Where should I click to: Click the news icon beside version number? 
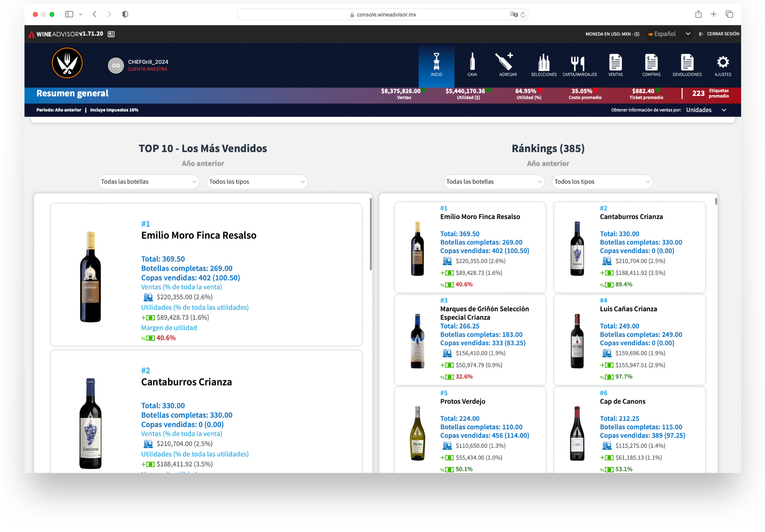pyautogui.click(x=111, y=34)
